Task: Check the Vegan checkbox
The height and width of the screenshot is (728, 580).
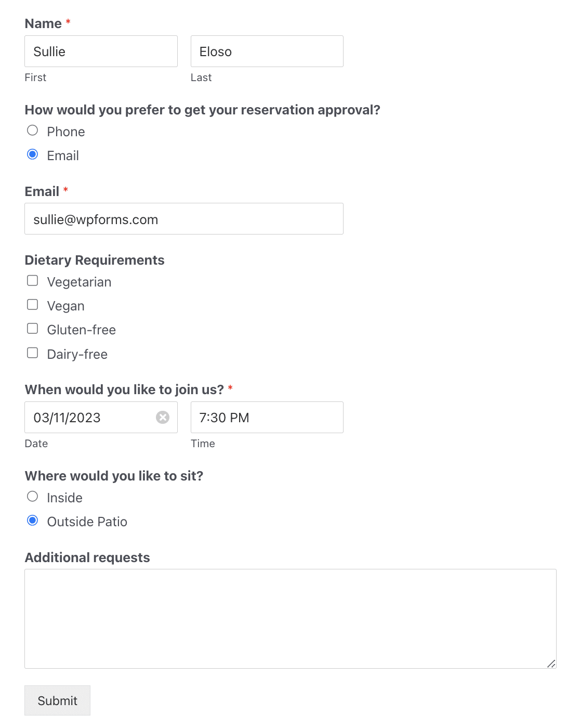Action: [x=33, y=305]
